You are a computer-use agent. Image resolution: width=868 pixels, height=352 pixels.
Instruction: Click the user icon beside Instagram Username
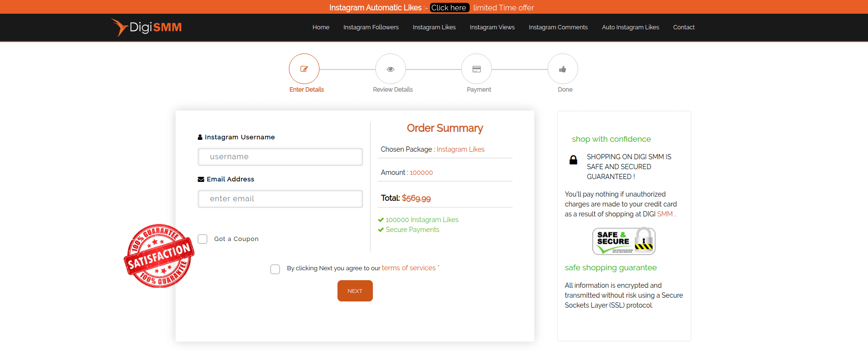pyautogui.click(x=200, y=137)
